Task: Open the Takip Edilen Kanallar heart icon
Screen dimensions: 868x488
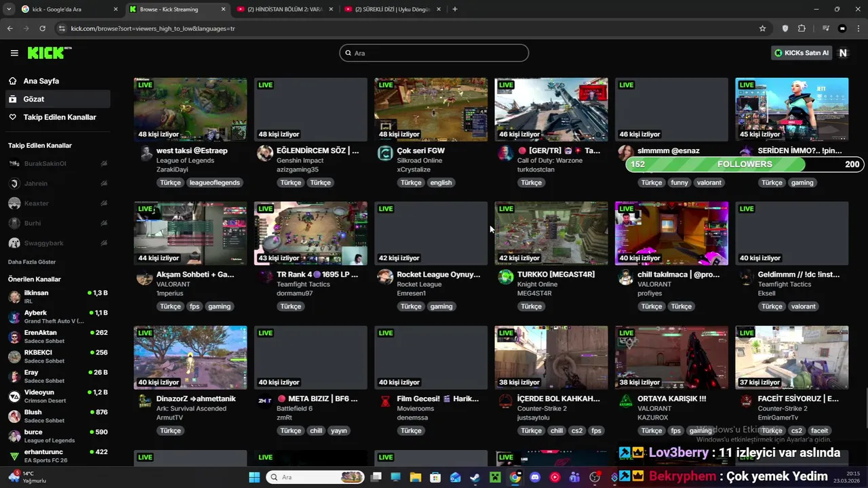Action: (12, 117)
